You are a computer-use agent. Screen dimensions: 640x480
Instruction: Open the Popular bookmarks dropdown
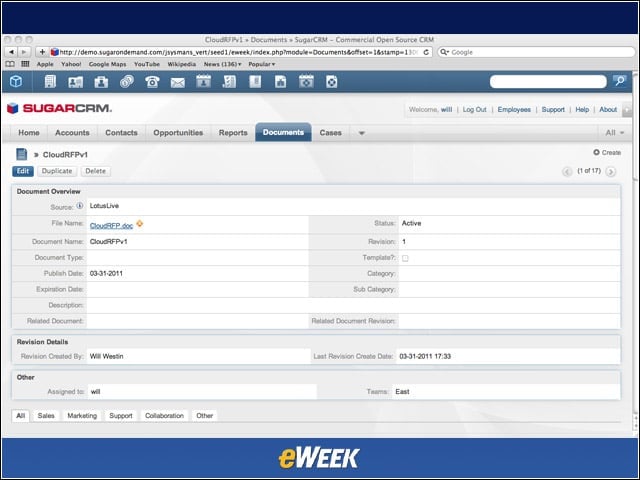(x=262, y=64)
